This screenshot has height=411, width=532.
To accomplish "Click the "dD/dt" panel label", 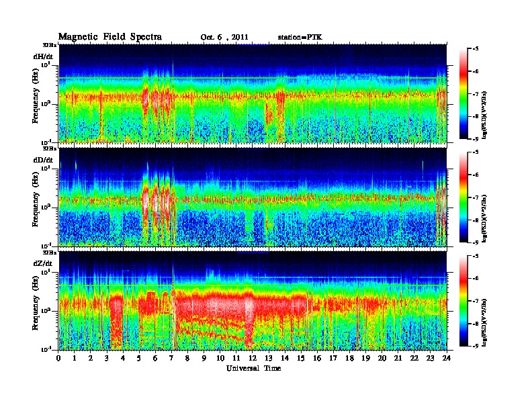I will coord(43,160).
